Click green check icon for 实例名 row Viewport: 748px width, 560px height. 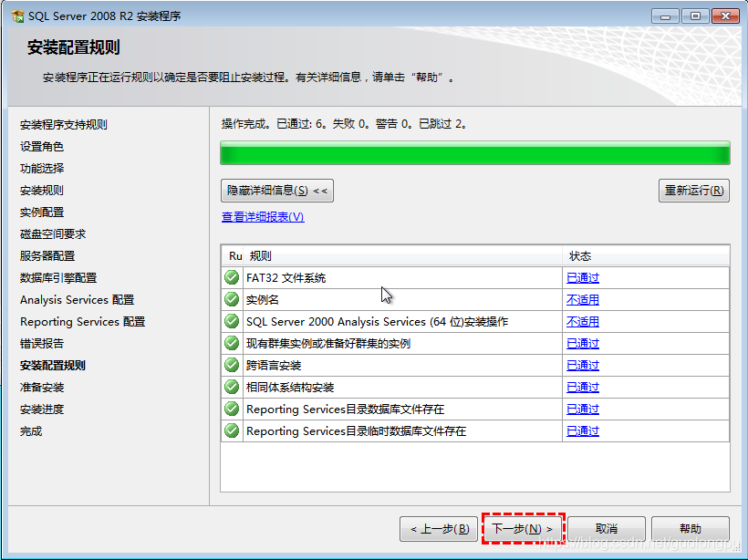232,299
